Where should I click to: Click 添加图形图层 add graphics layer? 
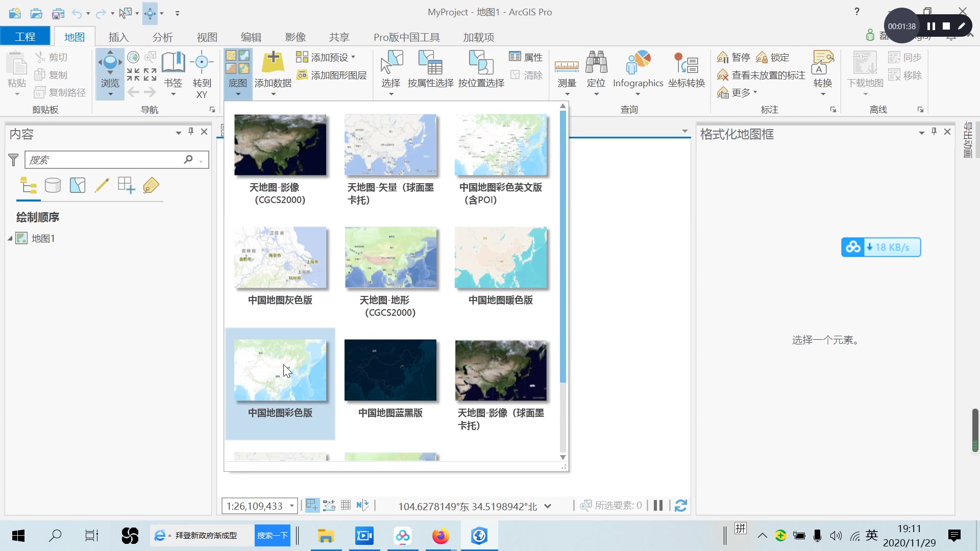point(331,75)
